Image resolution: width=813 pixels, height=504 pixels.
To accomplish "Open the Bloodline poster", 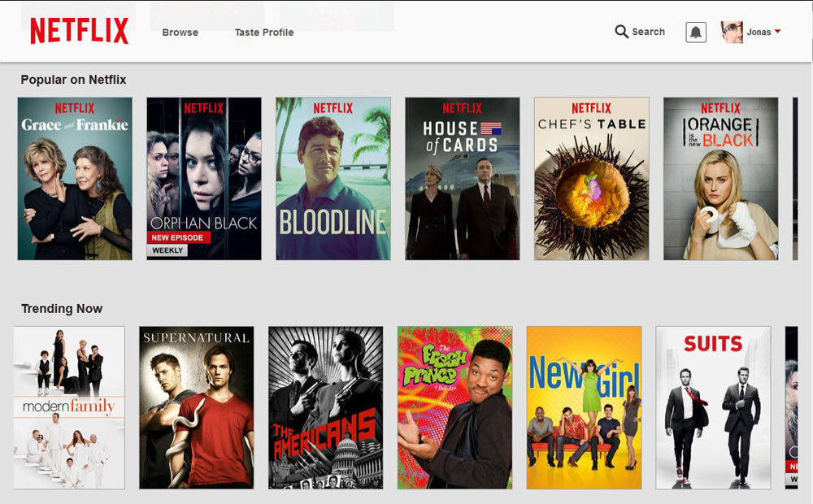I will click(x=333, y=178).
